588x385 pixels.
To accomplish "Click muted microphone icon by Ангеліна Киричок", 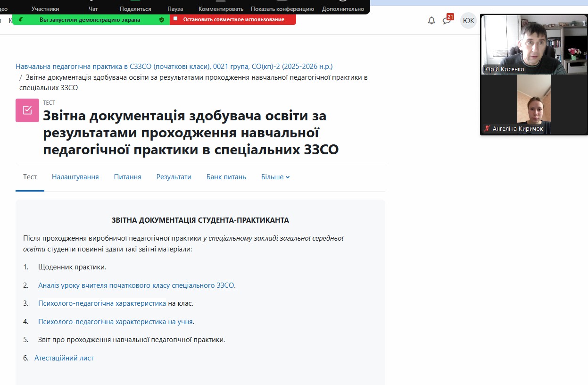I will 487,129.
